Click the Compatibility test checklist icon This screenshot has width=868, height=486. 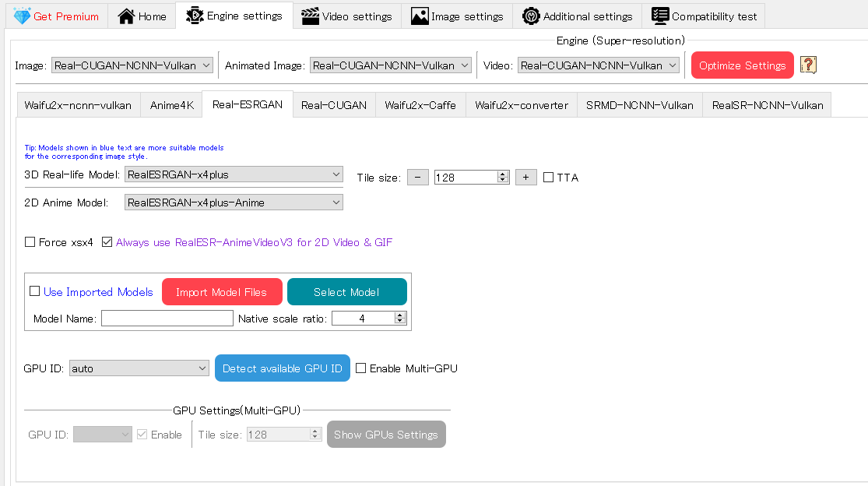660,16
